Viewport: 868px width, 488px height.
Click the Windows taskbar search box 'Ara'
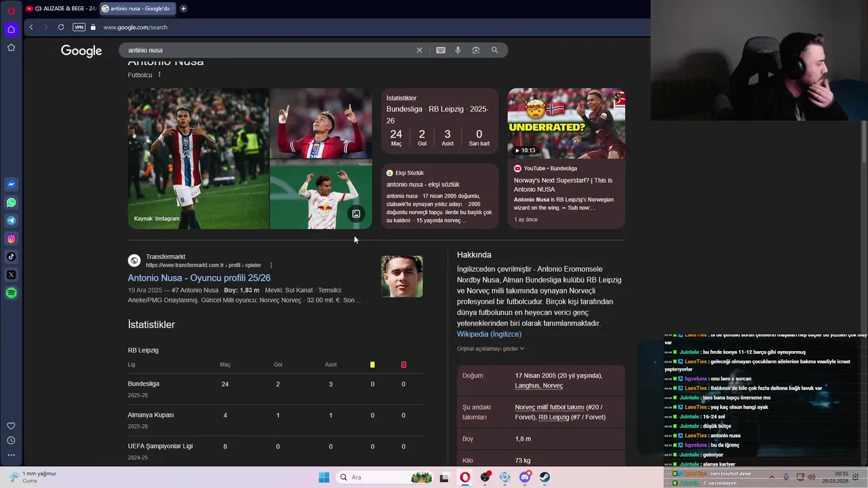tap(385, 477)
